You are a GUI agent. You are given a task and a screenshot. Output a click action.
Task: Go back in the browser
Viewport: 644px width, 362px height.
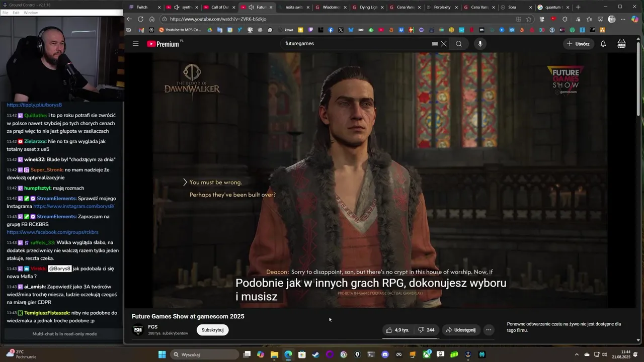129,19
